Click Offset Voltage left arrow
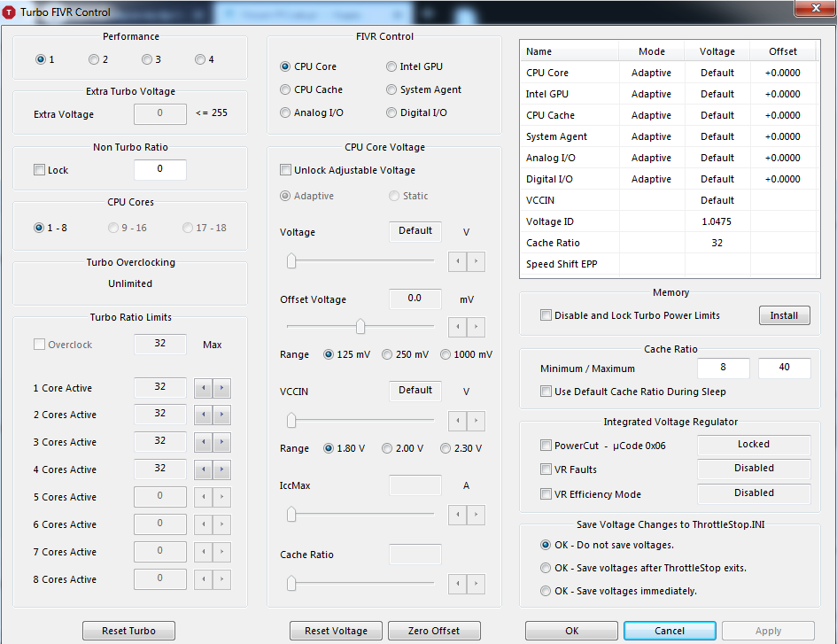 coord(457,327)
